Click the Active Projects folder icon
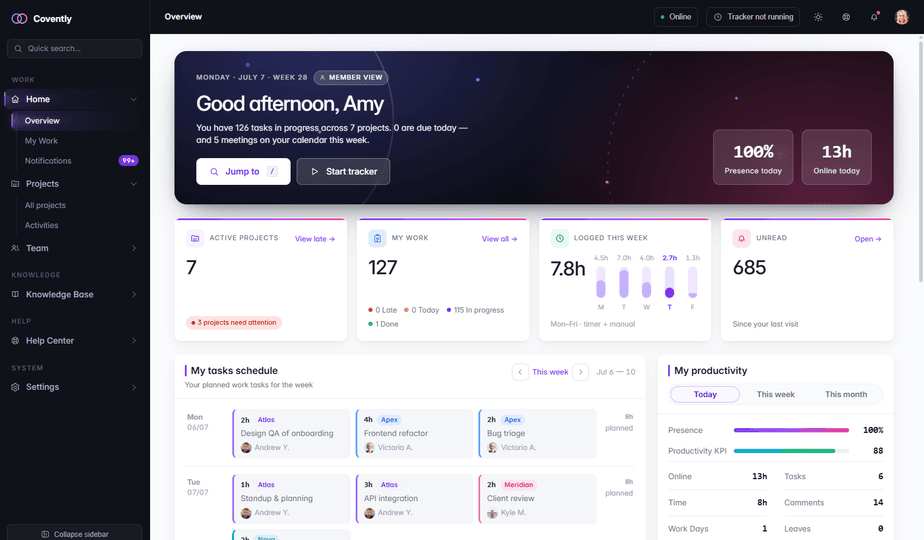Screen dimensions: 924x540 pos(195,238)
